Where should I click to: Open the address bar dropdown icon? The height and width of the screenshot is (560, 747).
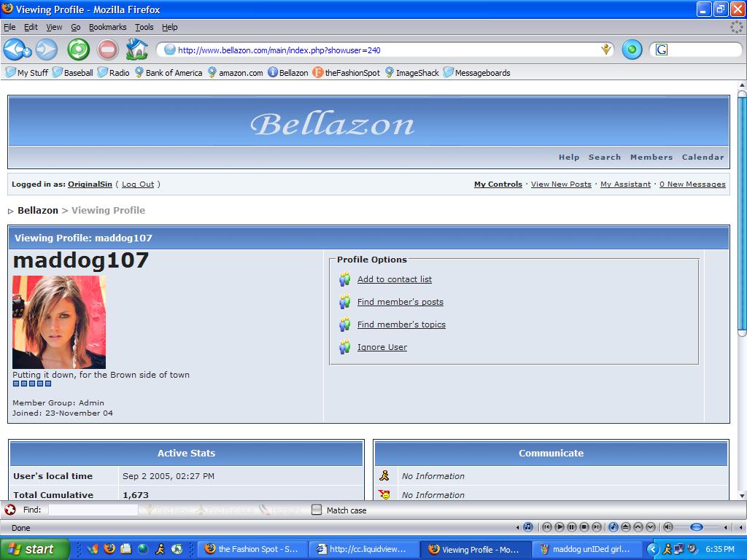[x=606, y=50]
